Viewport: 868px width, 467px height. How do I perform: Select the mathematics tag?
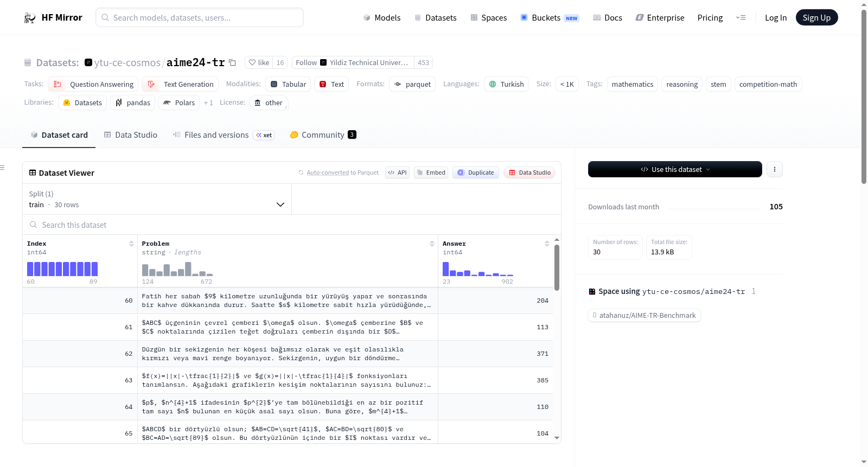(x=632, y=84)
